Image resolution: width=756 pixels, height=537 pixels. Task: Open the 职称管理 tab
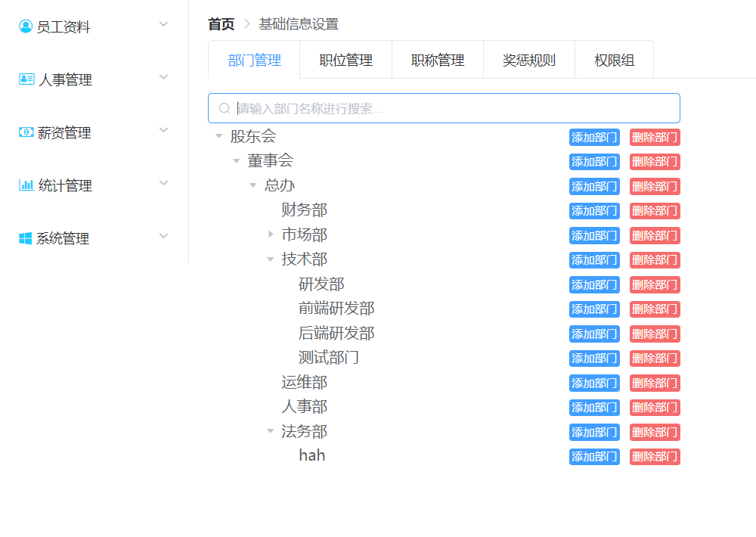[x=437, y=60]
